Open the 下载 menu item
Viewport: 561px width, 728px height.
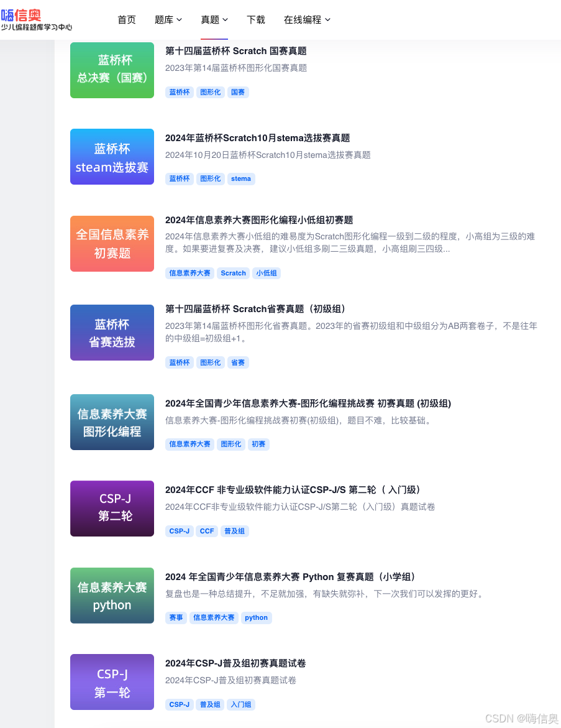tap(256, 19)
